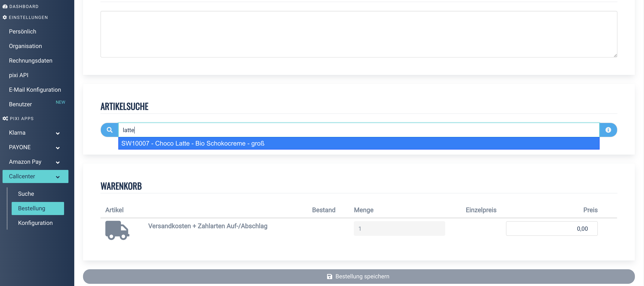Collapse the Callcenter chevron
The image size is (644, 286).
pyautogui.click(x=58, y=177)
